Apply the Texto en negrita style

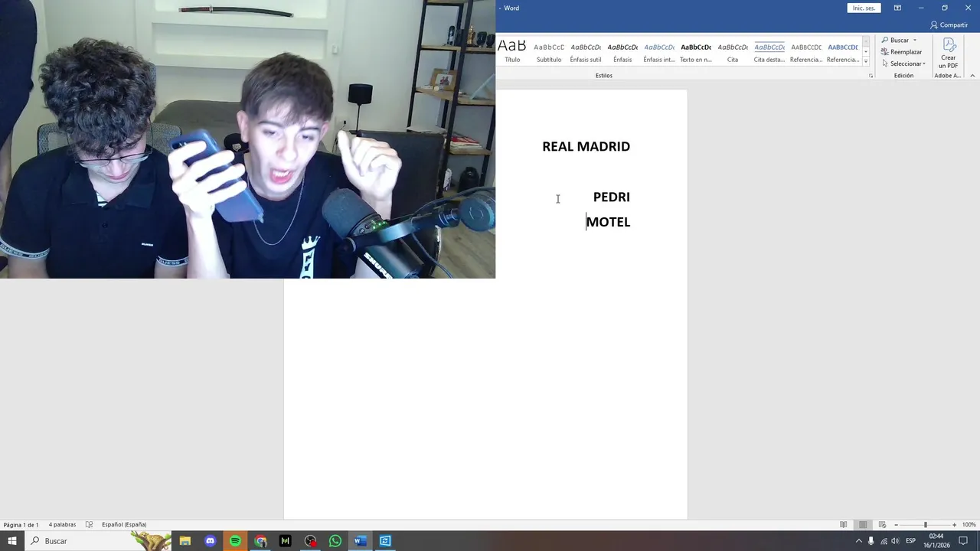coord(696,51)
